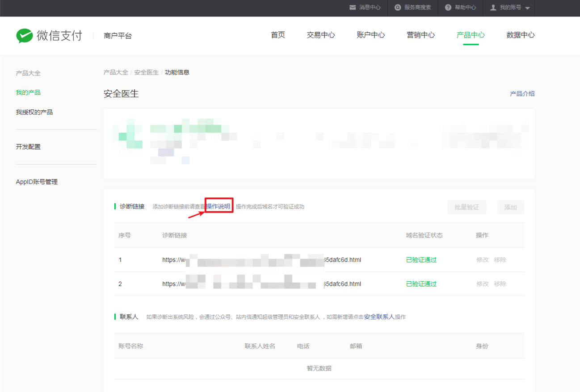This screenshot has height=392, width=580.
Task: Select 我的产品 in the sidebar
Action: [x=28, y=92]
